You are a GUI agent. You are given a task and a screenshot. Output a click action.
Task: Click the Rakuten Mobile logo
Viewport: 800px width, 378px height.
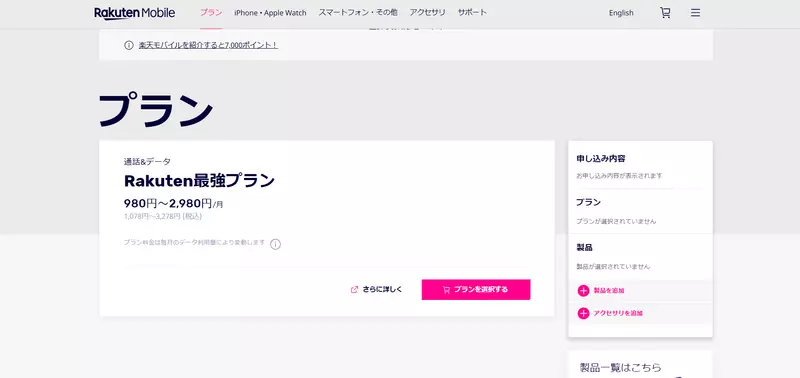pyautogui.click(x=135, y=13)
